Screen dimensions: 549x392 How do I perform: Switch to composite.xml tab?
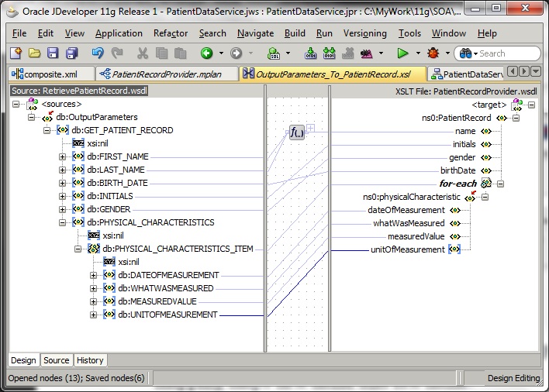coord(50,74)
